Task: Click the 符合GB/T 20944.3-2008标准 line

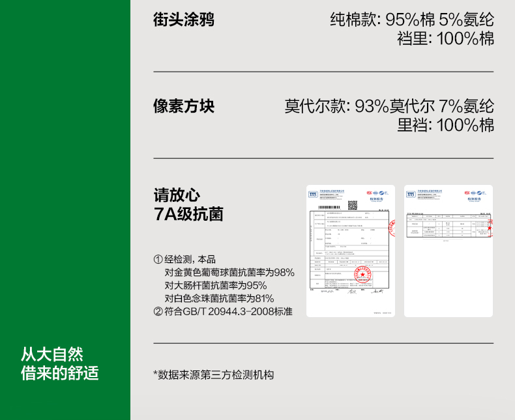Action: tap(223, 311)
